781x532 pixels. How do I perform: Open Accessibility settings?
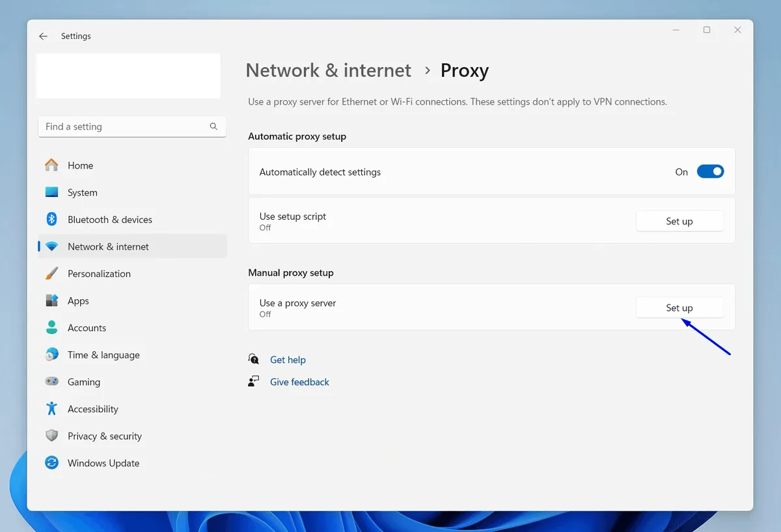pyautogui.click(x=132, y=409)
